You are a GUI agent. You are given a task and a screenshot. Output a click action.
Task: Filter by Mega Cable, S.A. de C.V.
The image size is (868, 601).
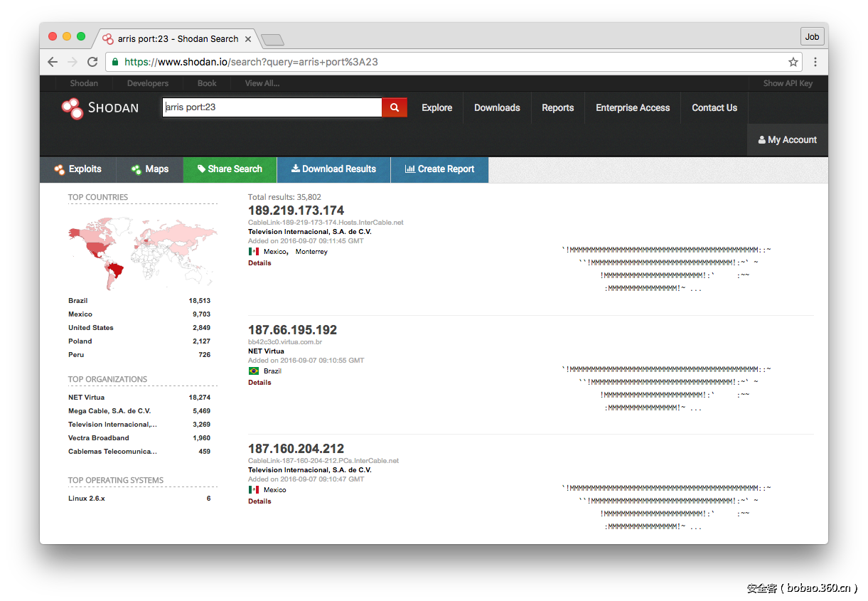109,411
